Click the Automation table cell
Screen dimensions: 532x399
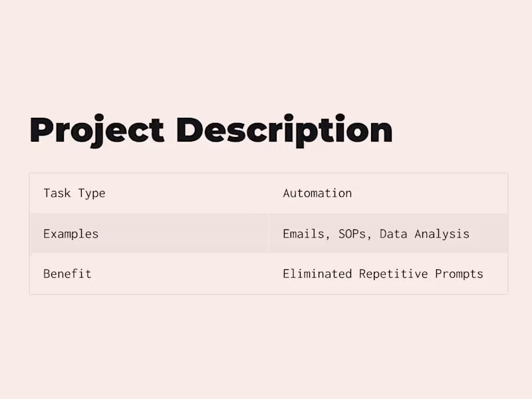click(317, 194)
